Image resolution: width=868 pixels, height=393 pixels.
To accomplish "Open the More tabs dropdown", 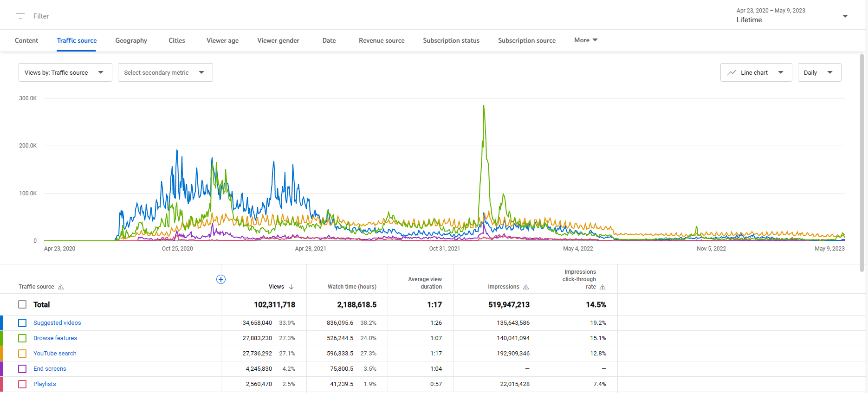I will coord(585,40).
